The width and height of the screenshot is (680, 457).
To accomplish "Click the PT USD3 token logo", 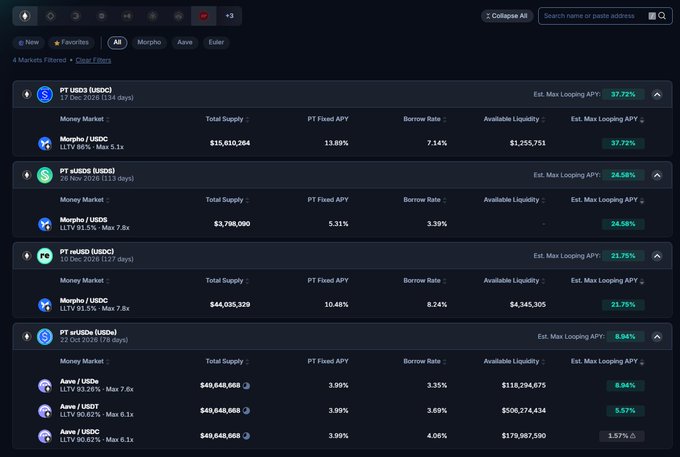I will click(45, 94).
